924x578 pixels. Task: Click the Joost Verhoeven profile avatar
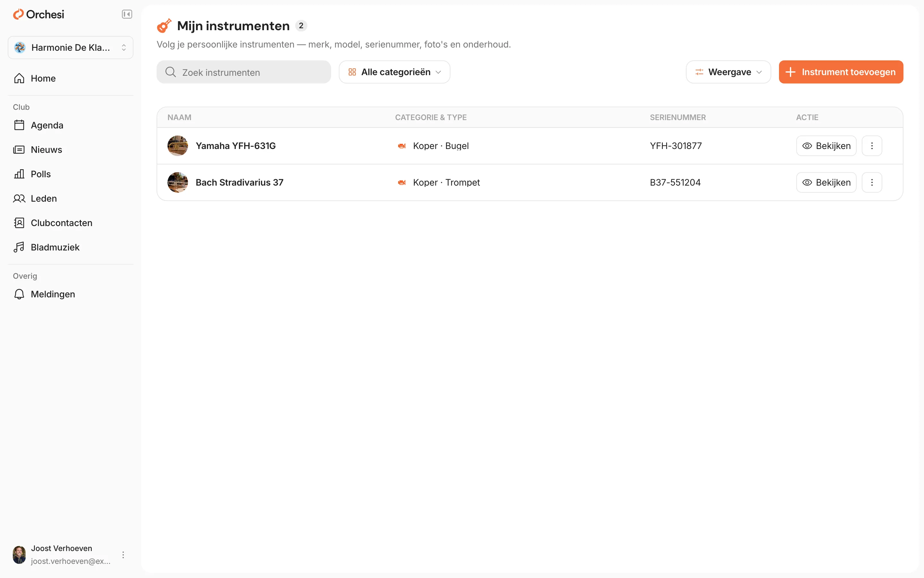[x=19, y=555]
